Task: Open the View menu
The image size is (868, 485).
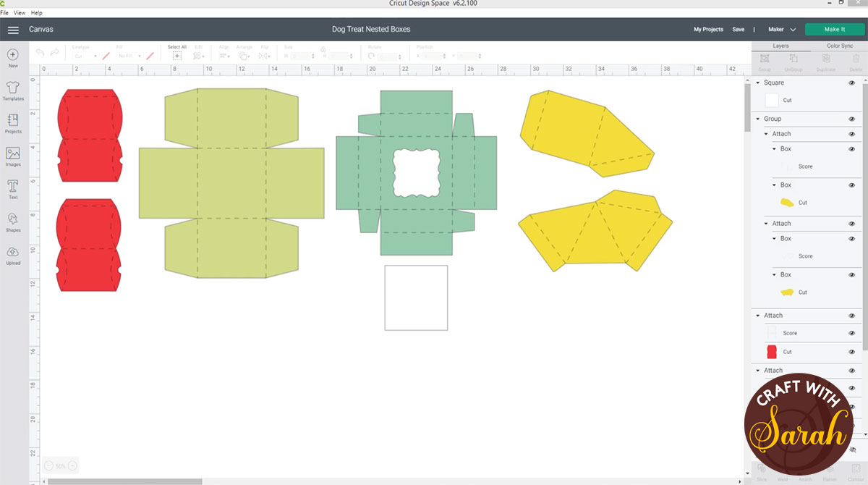Action: 19,13
